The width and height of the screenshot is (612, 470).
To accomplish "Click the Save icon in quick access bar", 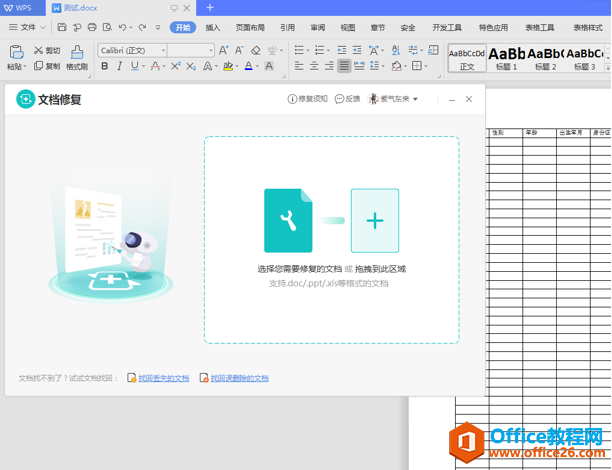I will pos(62,27).
